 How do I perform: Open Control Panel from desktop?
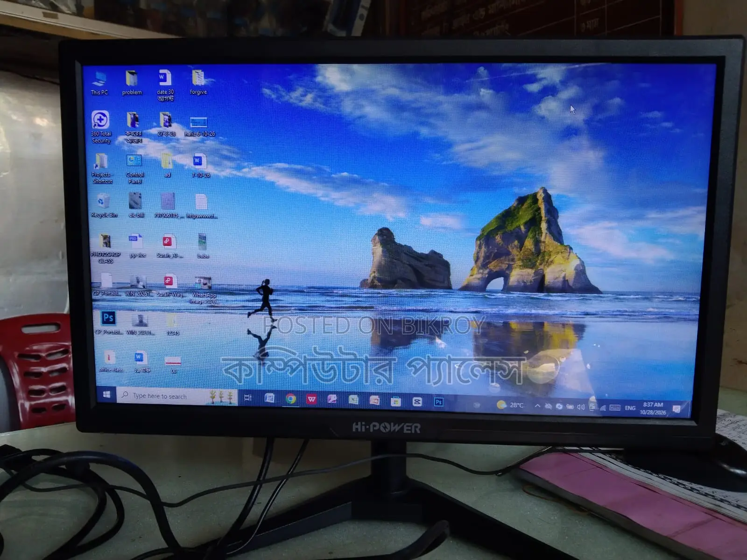(x=134, y=168)
